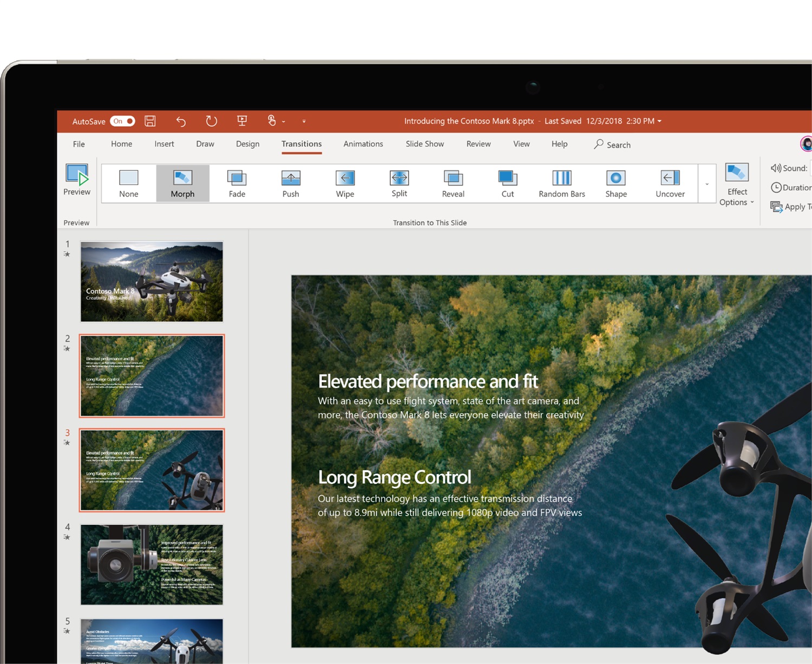Toggle AutoSave off

pyautogui.click(x=123, y=121)
